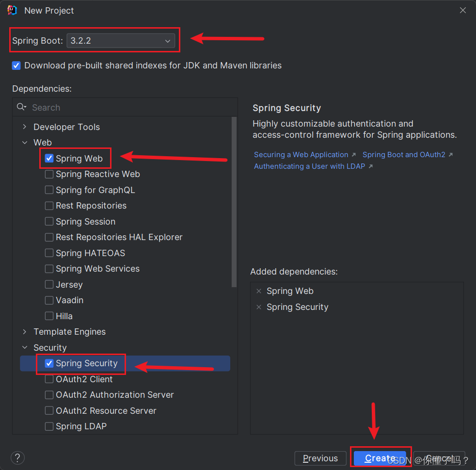The image size is (476, 470).
Task: Open the Spring Boot version dropdown
Action: click(x=168, y=41)
